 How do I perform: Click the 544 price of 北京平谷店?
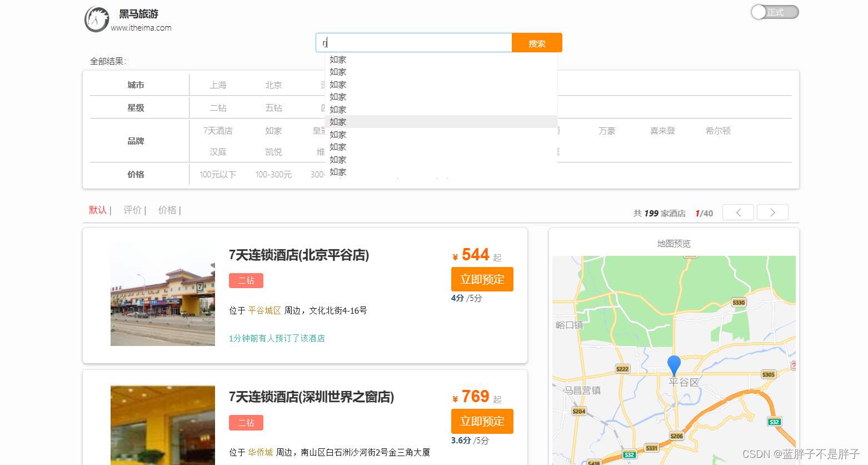tap(476, 255)
